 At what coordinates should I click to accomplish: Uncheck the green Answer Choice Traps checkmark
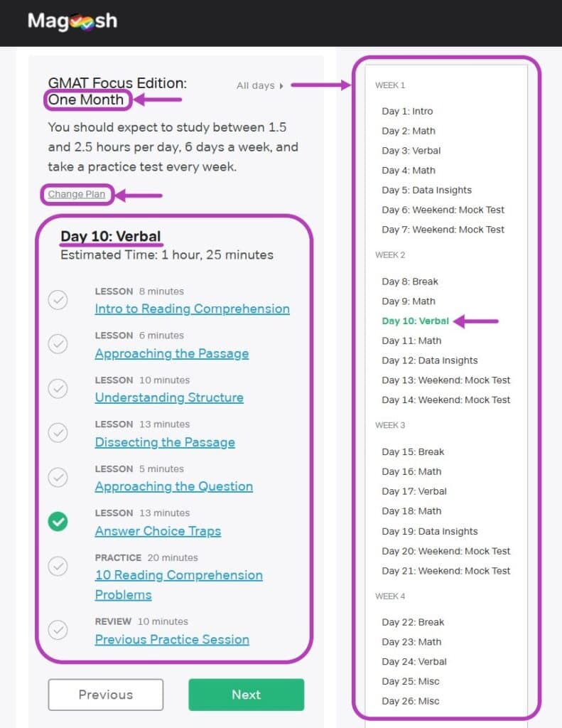tap(58, 522)
